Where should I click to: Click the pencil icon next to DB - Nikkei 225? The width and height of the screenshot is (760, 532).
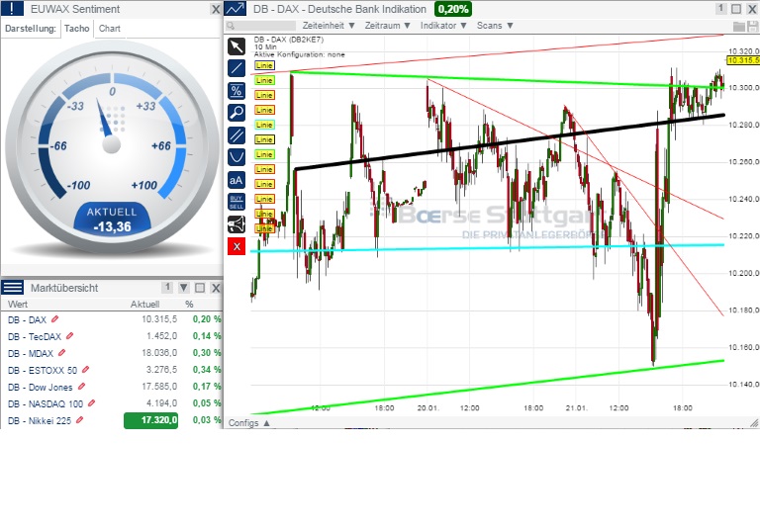pyautogui.click(x=79, y=420)
